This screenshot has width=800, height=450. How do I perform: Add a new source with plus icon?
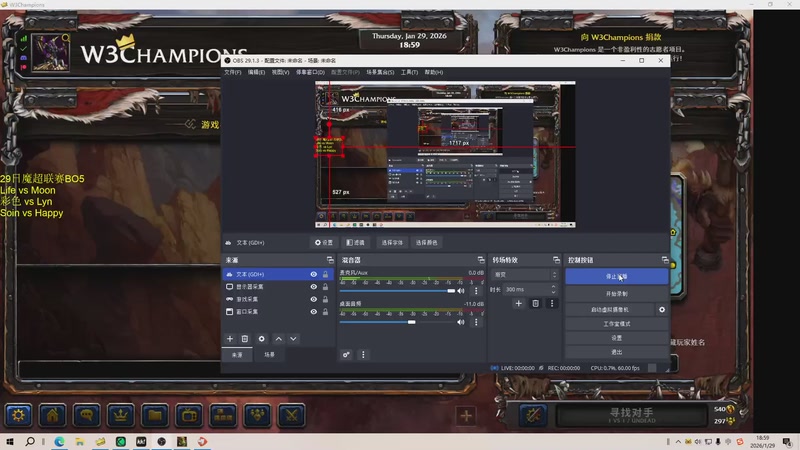click(230, 339)
